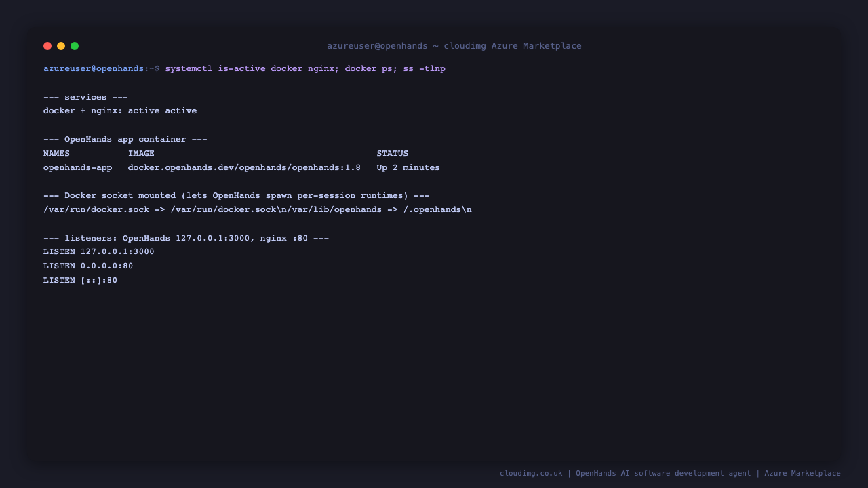Click the prompt 'azureuser@openhands'
Viewport: 868px width, 488px height.
coord(94,68)
